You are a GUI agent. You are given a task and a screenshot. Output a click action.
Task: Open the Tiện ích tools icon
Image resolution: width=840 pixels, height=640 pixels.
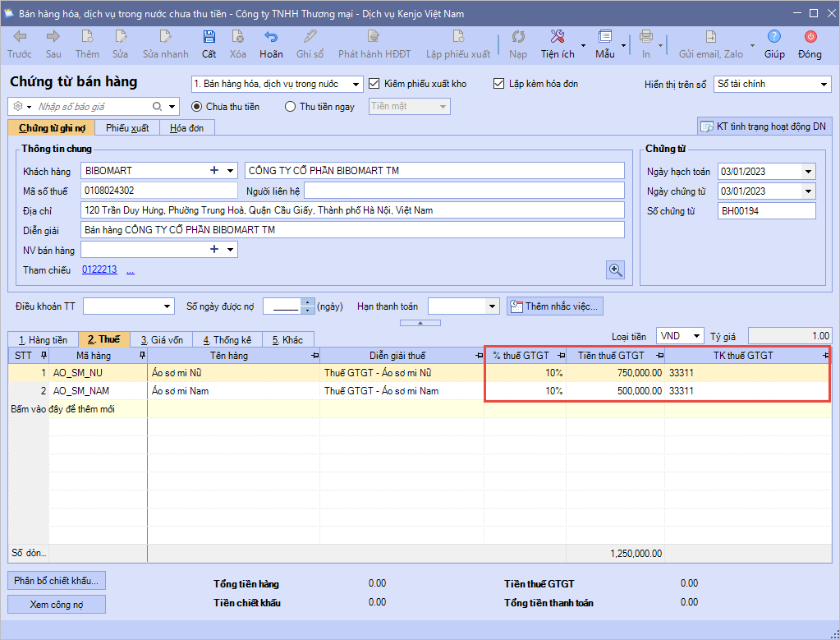558,37
